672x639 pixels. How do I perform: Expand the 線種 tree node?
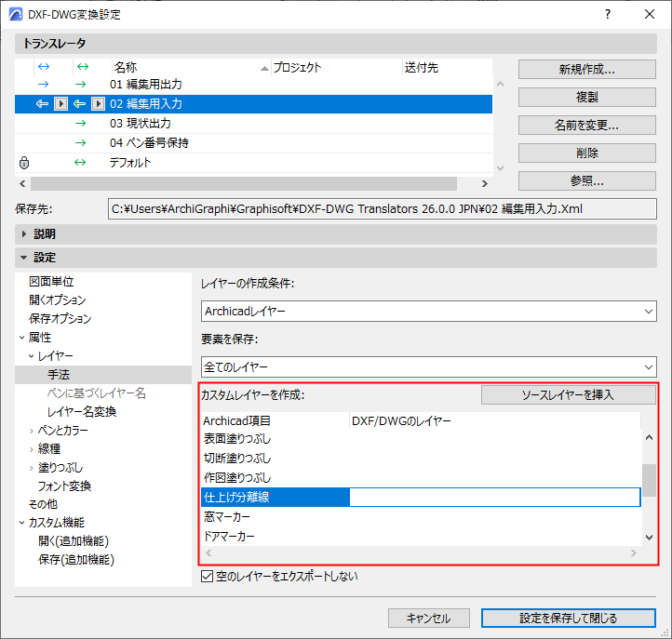coord(32,449)
